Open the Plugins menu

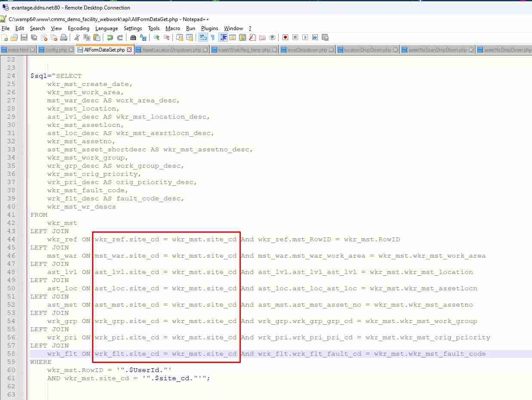pyautogui.click(x=209, y=28)
